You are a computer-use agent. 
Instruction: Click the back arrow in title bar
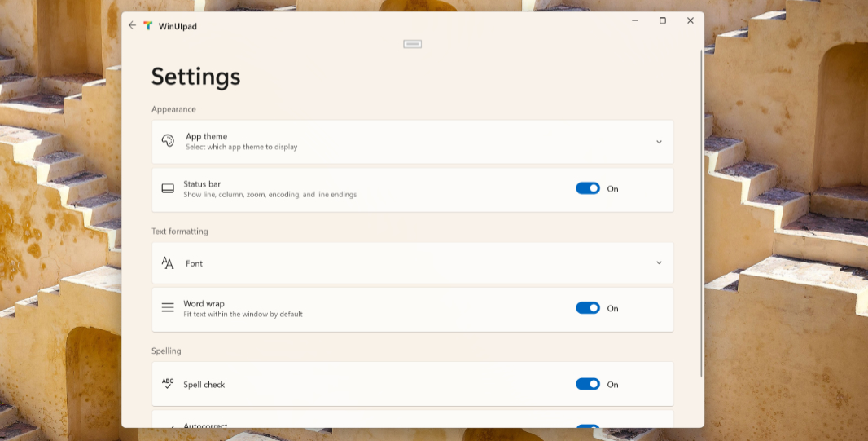tap(132, 25)
